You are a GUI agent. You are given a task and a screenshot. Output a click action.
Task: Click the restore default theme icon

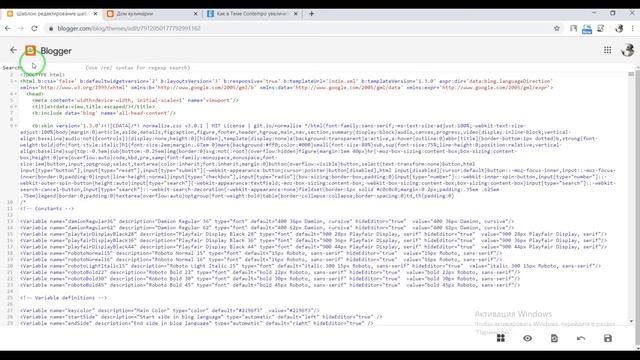[x=554, y=338]
